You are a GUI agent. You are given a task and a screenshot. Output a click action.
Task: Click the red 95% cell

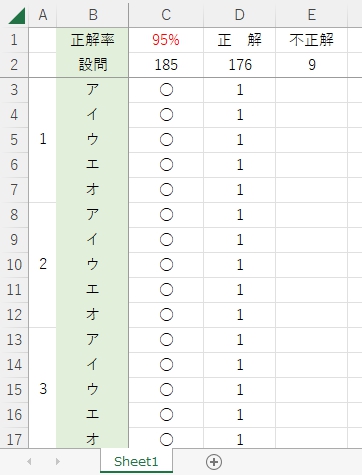click(166, 40)
